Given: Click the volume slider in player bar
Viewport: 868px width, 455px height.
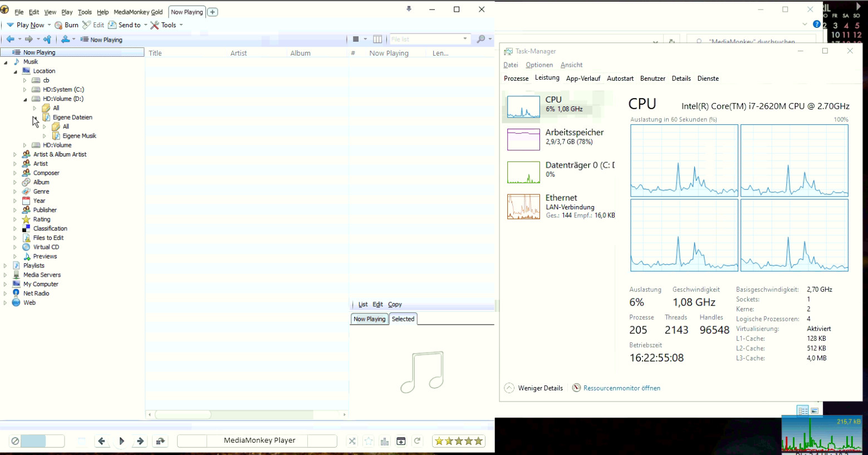Looking at the screenshot, I should [42, 441].
